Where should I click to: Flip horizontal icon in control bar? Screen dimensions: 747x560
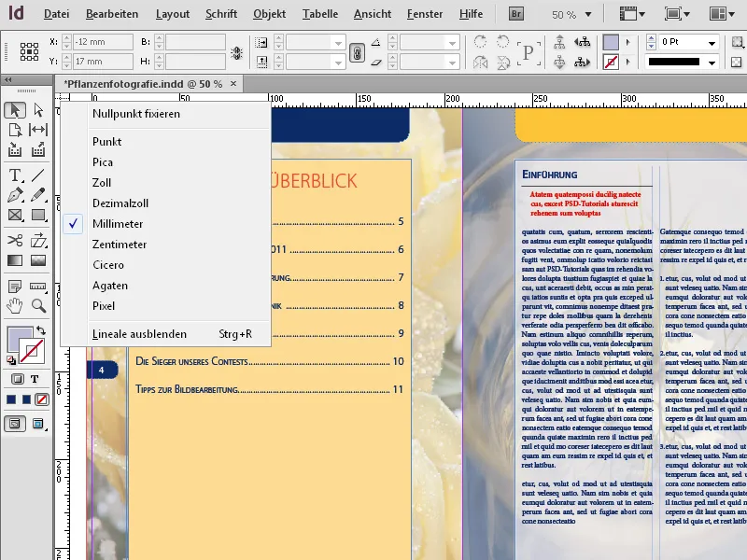click(x=480, y=62)
